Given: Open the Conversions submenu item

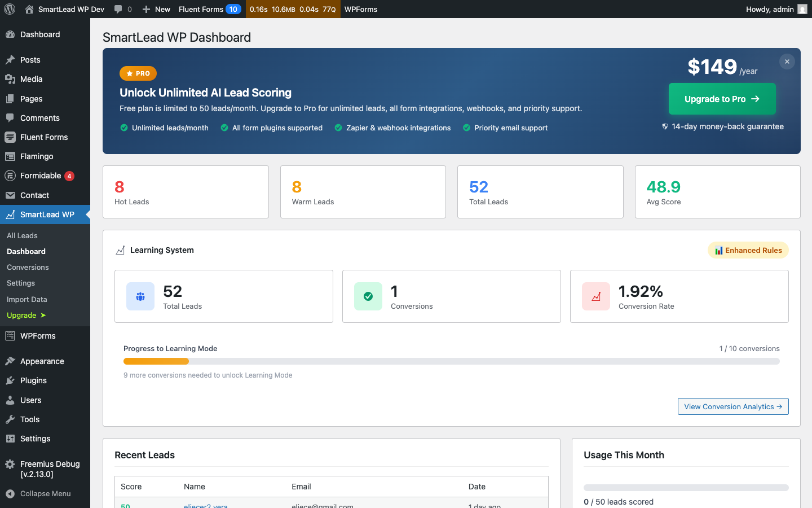Looking at the screenshot, I should click(27, 267).
